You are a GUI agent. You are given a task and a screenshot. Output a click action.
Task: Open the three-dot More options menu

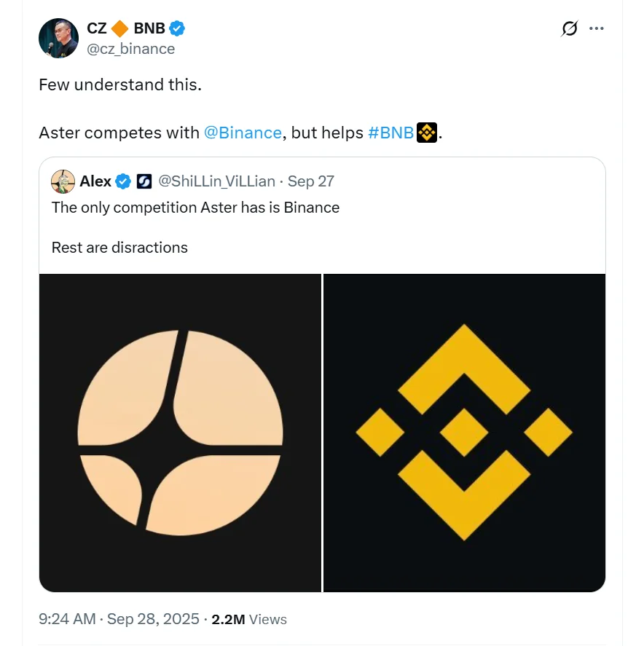[x=597, y=28]
